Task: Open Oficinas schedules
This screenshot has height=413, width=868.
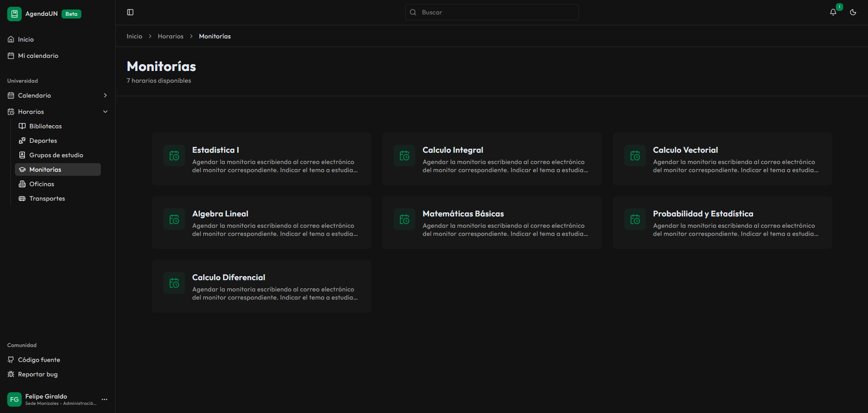Action: point(58,184)
